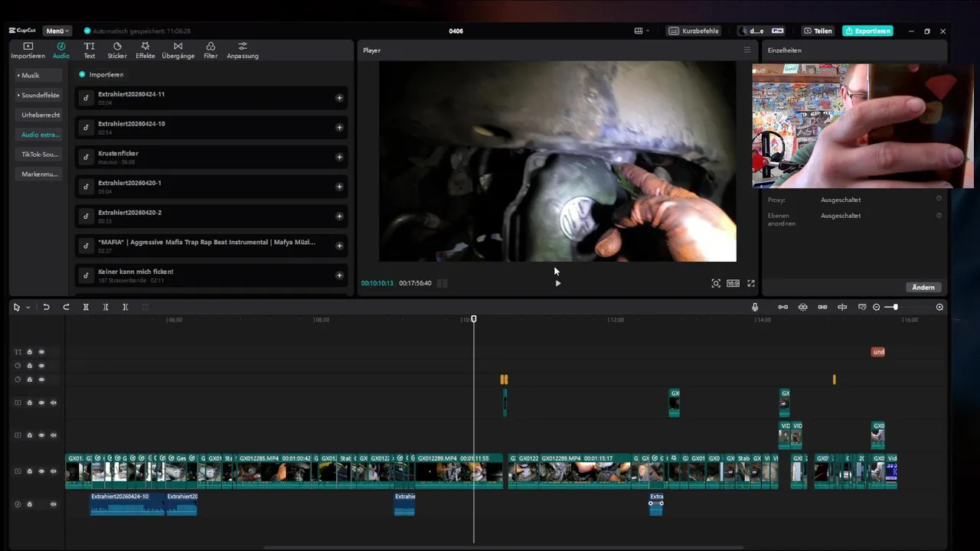Hide the first effects track

(41, 366)
